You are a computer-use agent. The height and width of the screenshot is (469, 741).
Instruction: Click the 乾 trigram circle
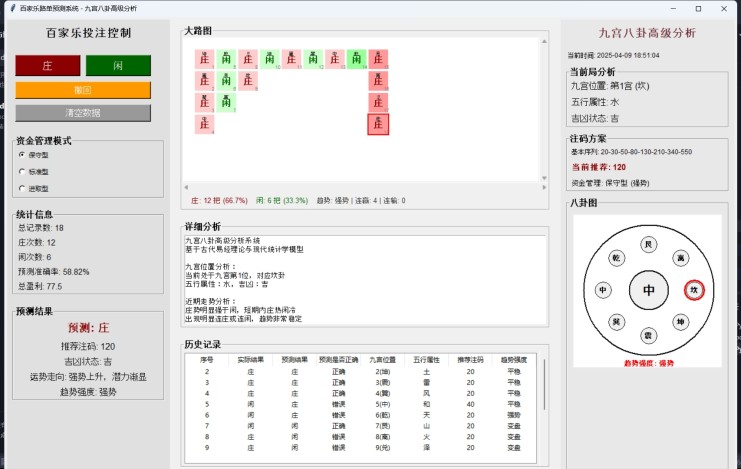click(617, 258)
